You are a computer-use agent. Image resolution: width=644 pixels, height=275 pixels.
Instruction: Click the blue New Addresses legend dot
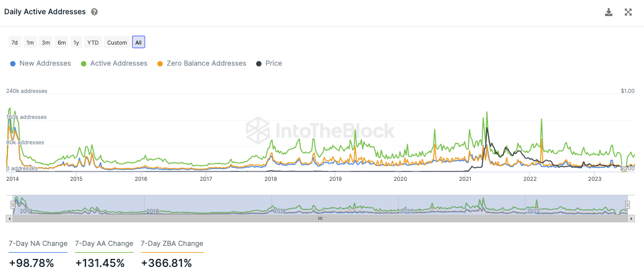tap(13, 64)
